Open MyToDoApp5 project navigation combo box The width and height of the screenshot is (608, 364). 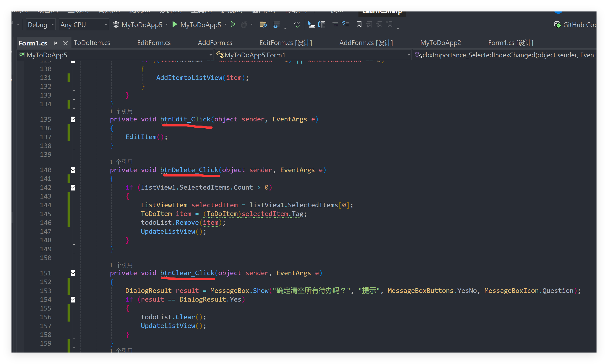115,55
